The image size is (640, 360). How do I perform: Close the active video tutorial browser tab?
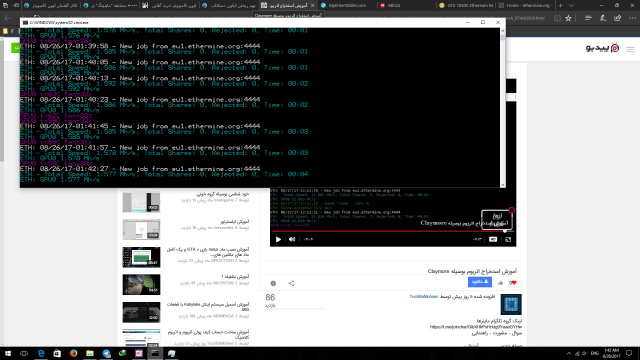pyautogui.click(x=312, y=5)
